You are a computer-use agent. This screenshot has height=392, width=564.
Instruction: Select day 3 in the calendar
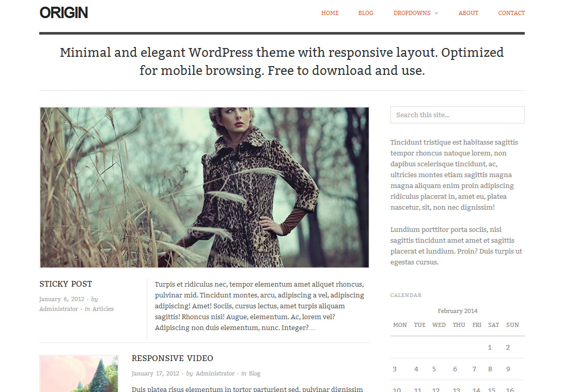tap(395, 369)
